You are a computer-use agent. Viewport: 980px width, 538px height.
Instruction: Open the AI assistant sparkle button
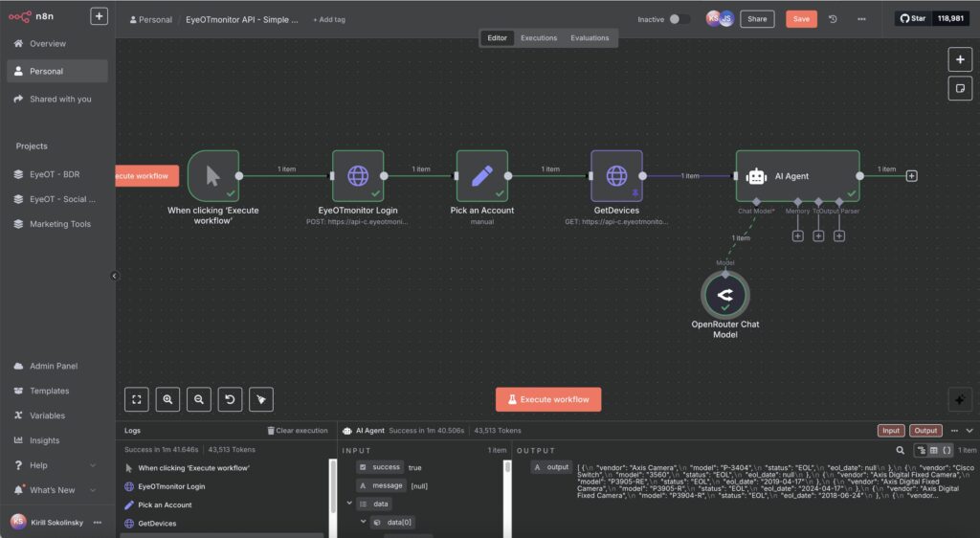point(959,399)
